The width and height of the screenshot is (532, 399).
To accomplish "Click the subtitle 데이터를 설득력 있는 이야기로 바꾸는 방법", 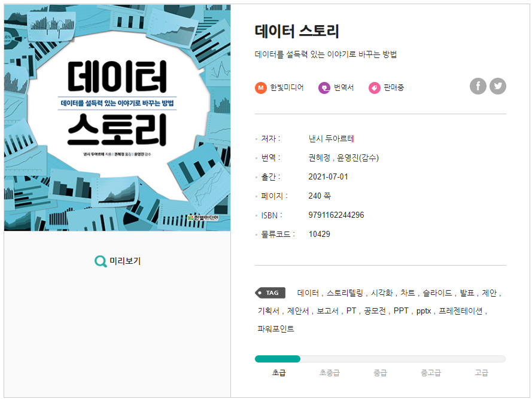I will tap(326, 54).
